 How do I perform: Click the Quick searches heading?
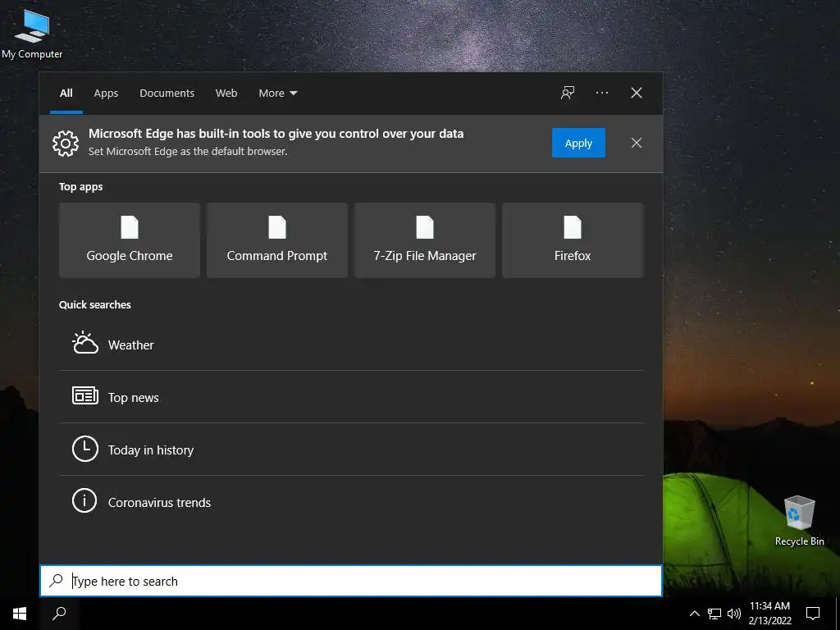[95, 305]
